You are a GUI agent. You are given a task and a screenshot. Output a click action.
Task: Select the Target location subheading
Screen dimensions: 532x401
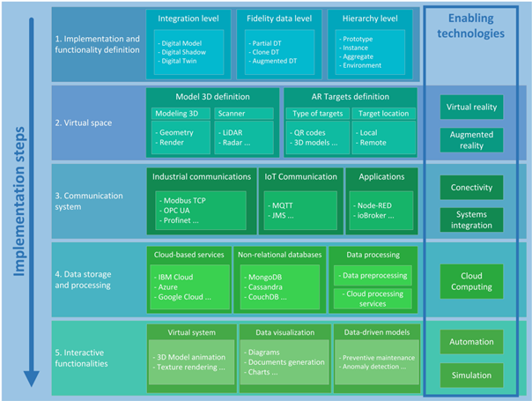point(384,114)
